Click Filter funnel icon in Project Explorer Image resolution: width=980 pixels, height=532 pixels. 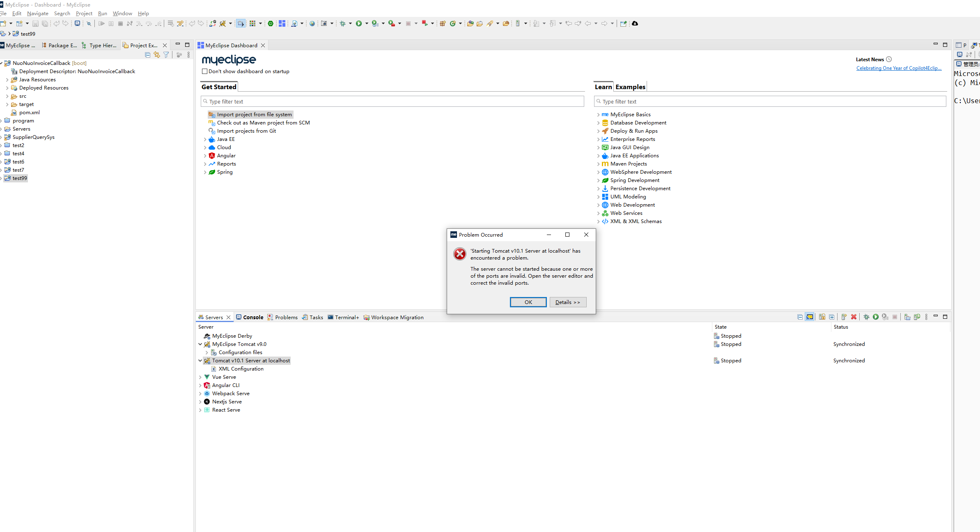point(166,55)
